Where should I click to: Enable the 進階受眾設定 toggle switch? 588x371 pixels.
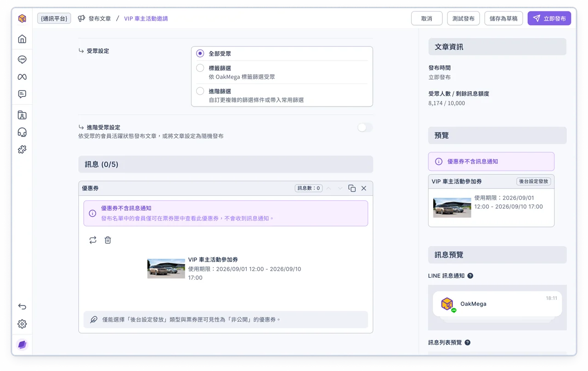click(365, 128)
